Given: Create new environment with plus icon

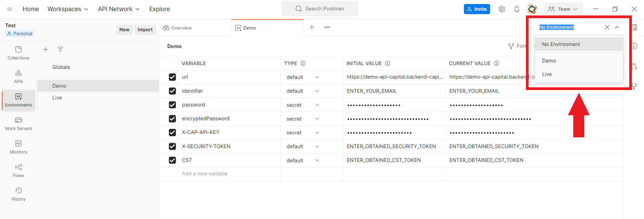Looking at the screenshot, I should 46,49.
